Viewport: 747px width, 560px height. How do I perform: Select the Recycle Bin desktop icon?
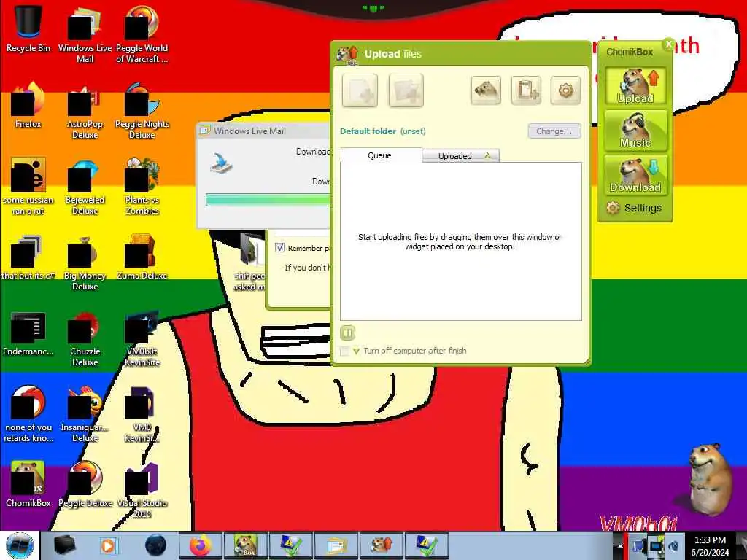(28, 29)
